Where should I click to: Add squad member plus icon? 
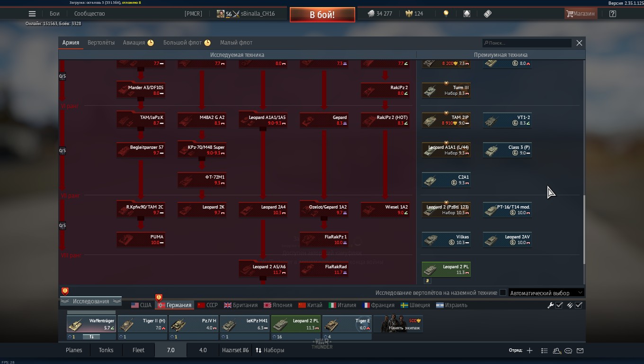(x=529, y=351)
